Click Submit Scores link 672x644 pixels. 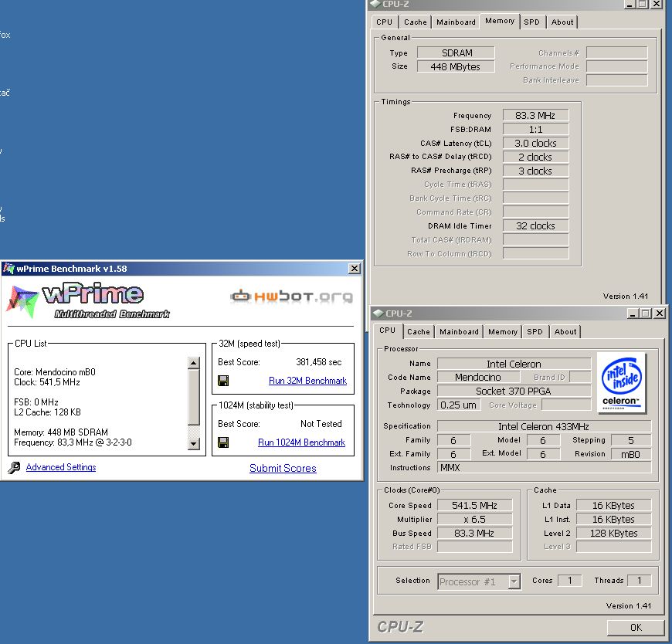283,468
